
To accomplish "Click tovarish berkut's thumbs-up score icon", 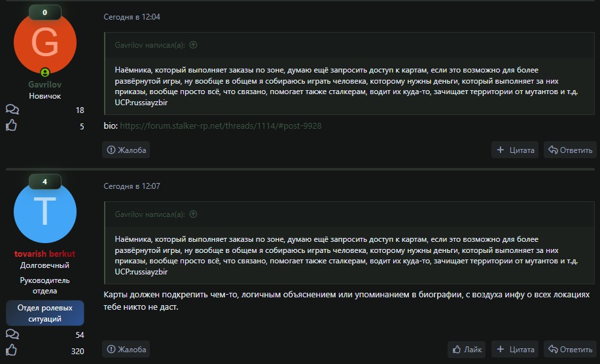I will point(12,351).
